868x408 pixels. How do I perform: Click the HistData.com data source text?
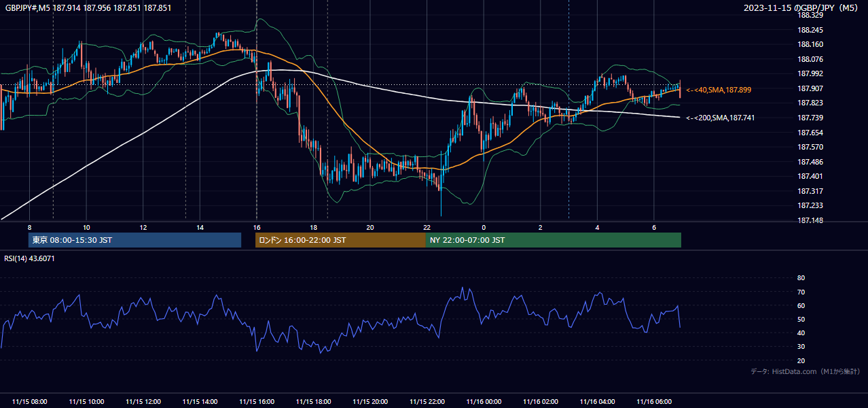[x=806, y=371]
